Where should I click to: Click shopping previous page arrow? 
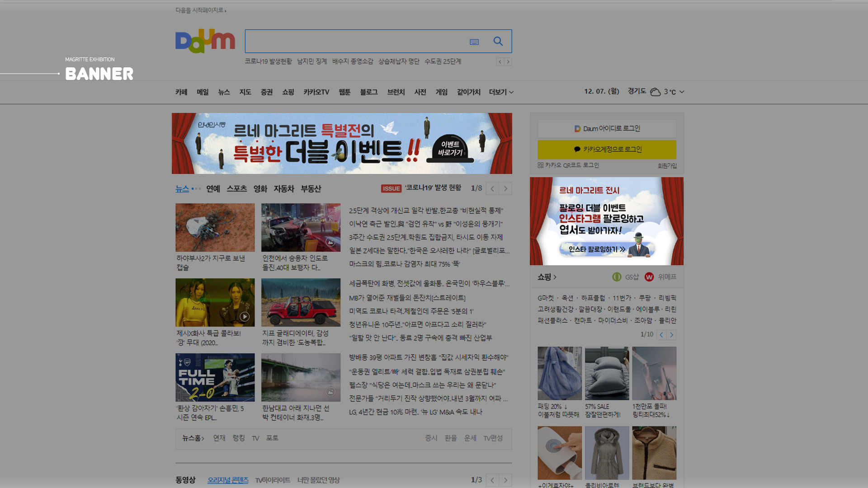(x=661, y=335)
